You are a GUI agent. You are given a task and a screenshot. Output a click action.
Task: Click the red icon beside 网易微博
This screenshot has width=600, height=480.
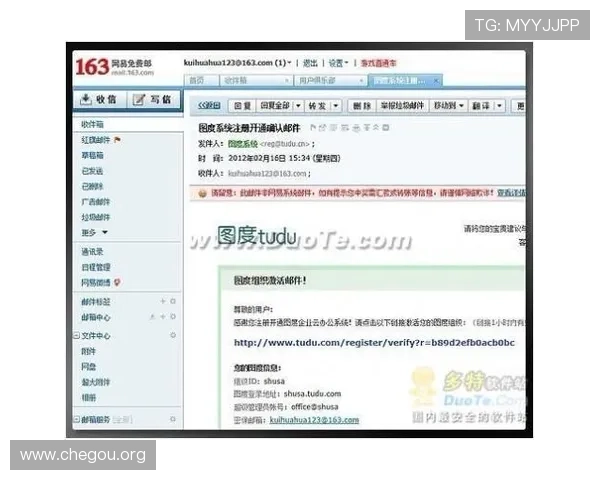117,282
